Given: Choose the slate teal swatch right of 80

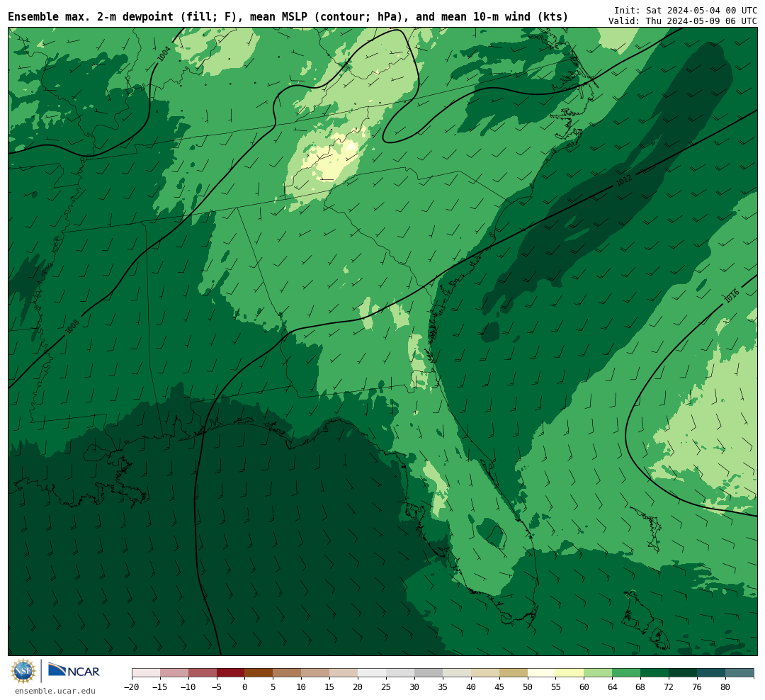Looking at the screenshot, I should (740, 673).
